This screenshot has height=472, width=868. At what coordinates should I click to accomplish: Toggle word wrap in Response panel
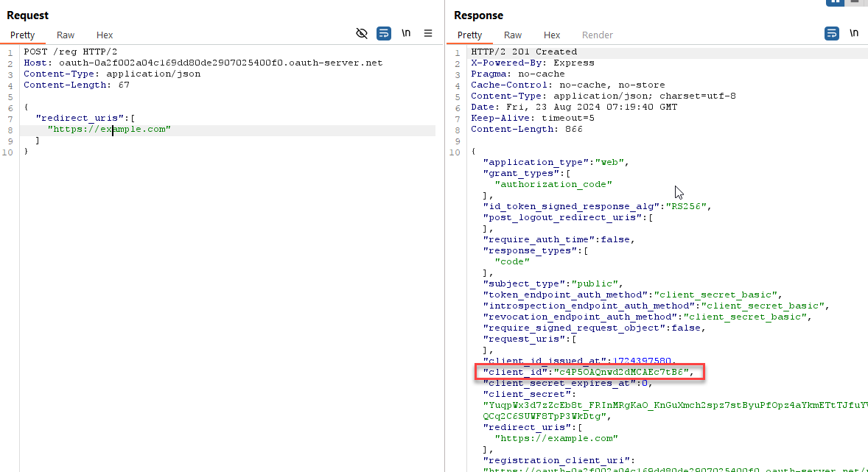pyautogui.click(x=831, y=33)
